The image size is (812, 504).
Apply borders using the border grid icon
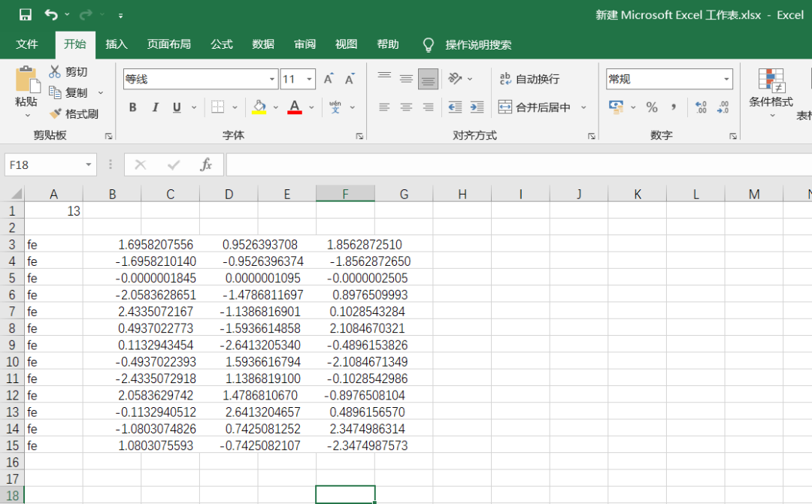(x=218, y=107)
